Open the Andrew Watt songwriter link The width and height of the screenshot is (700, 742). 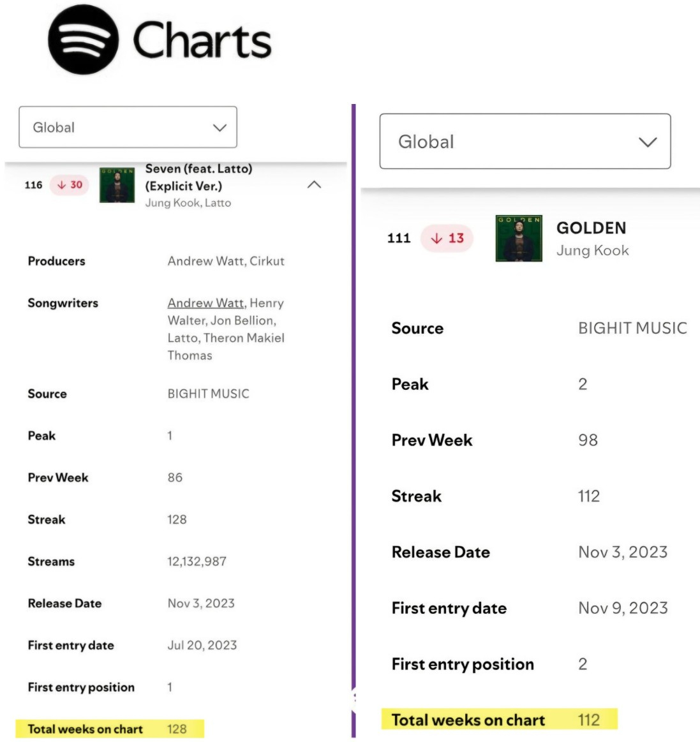pos(205,303)
